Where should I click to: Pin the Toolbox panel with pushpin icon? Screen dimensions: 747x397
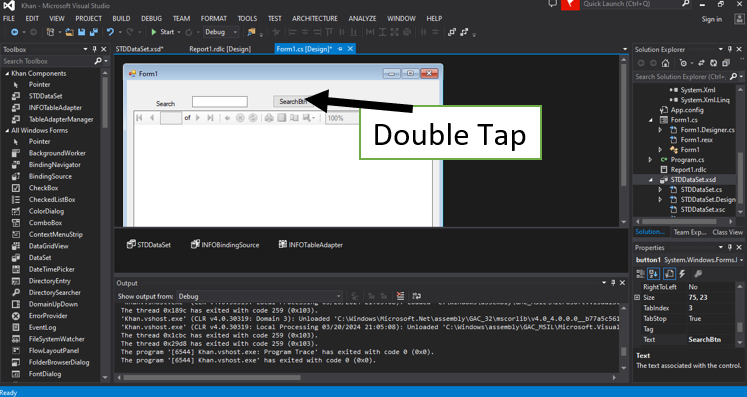[x=94, y=49]
